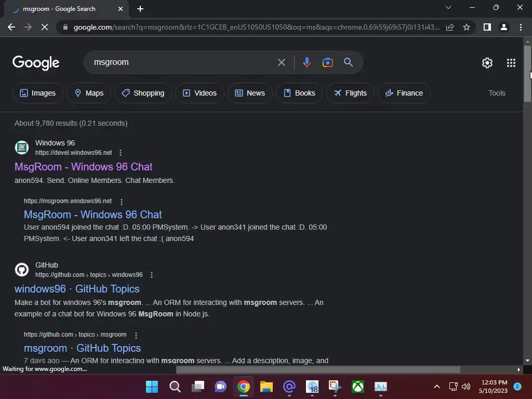This screenshot has width=532, height=399.
Task: Open the visited MsgRoom - Windows 96 Chat link
Action: [x=84, y=167]
